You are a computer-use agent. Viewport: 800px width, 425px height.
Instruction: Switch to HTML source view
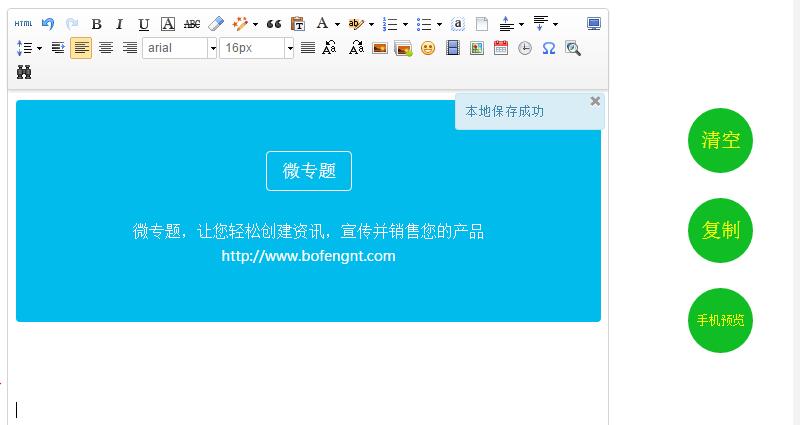pyautogui.click(x=23, y=23)
